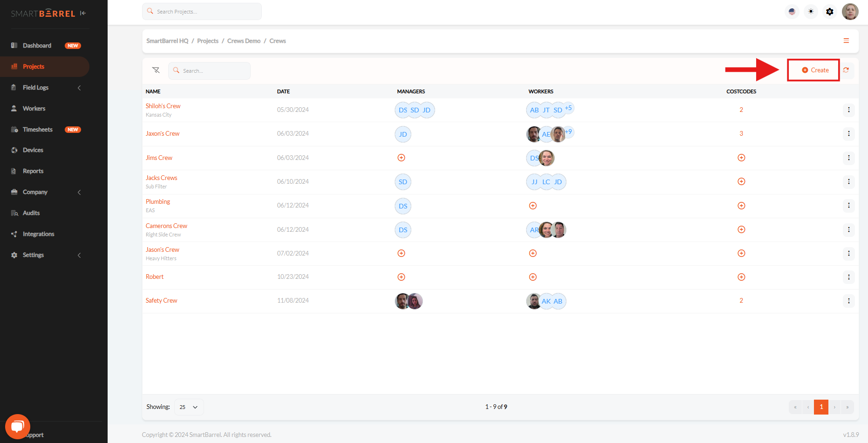Jump to the first page arrow

795,407
